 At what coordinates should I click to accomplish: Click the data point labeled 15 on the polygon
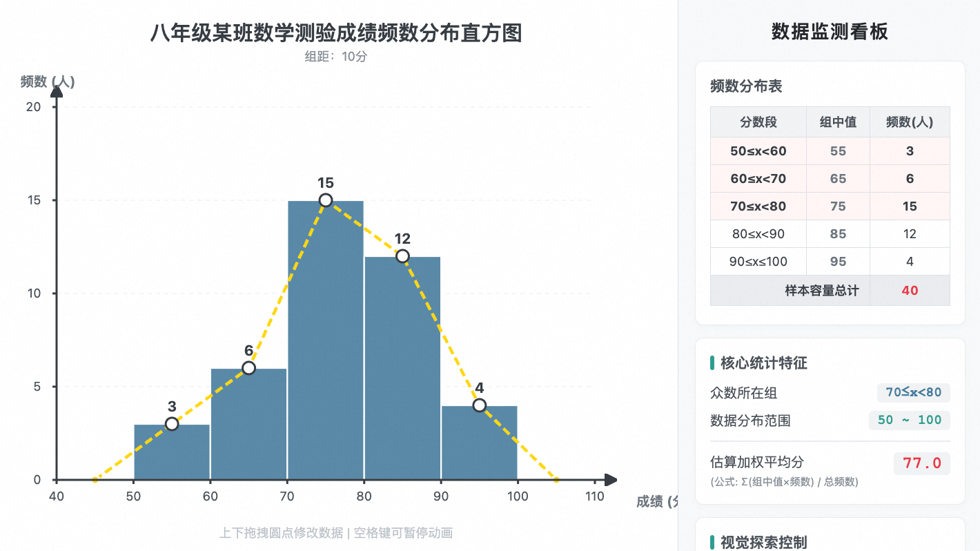(326, 200)
